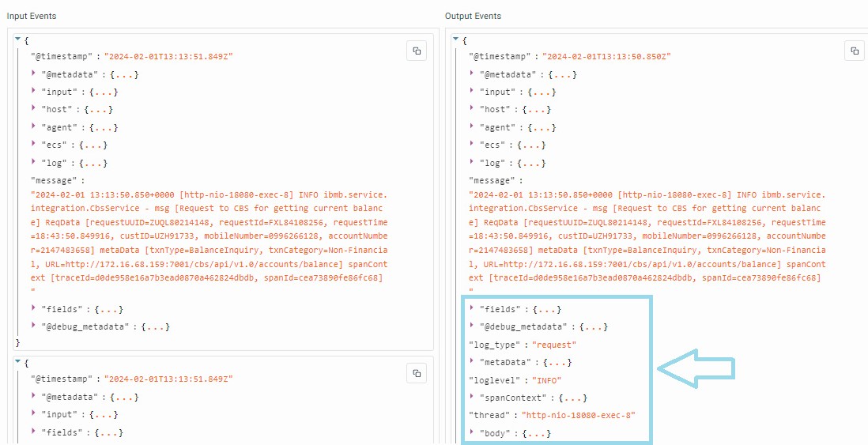Expand "spanContext" in Output Events

click(472, 397)
